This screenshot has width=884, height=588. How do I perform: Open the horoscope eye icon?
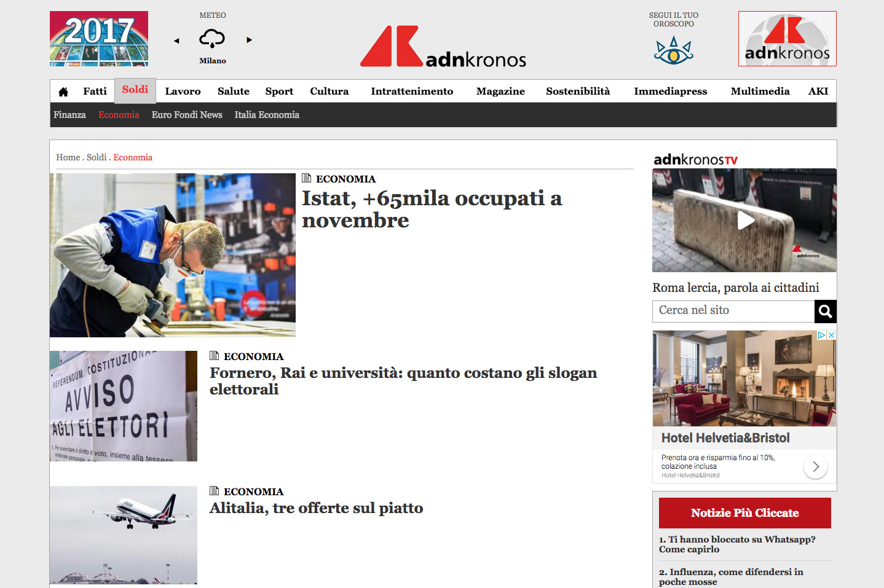(x=673, y=50)
